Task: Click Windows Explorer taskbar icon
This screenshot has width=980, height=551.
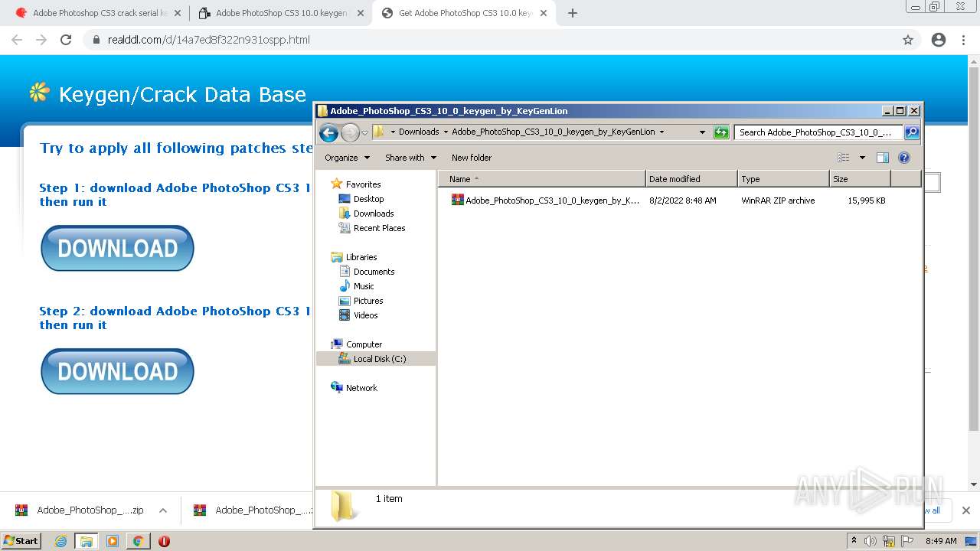Action: [87, 541]
